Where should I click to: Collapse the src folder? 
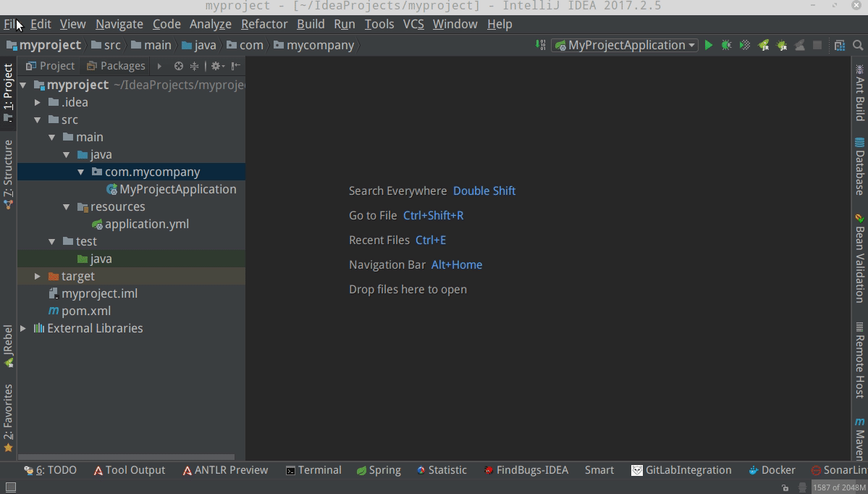pos(37,120)
